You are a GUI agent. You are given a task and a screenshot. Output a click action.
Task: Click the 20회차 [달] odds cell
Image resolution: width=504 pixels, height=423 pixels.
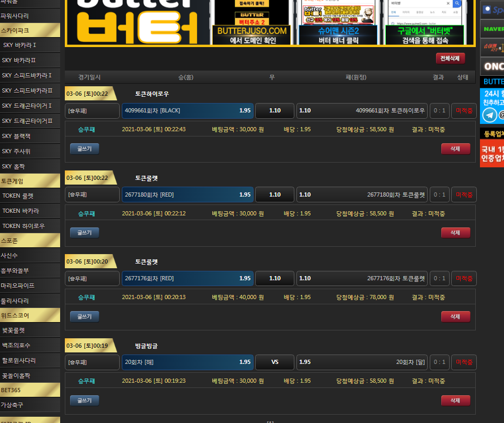point(362,362)
